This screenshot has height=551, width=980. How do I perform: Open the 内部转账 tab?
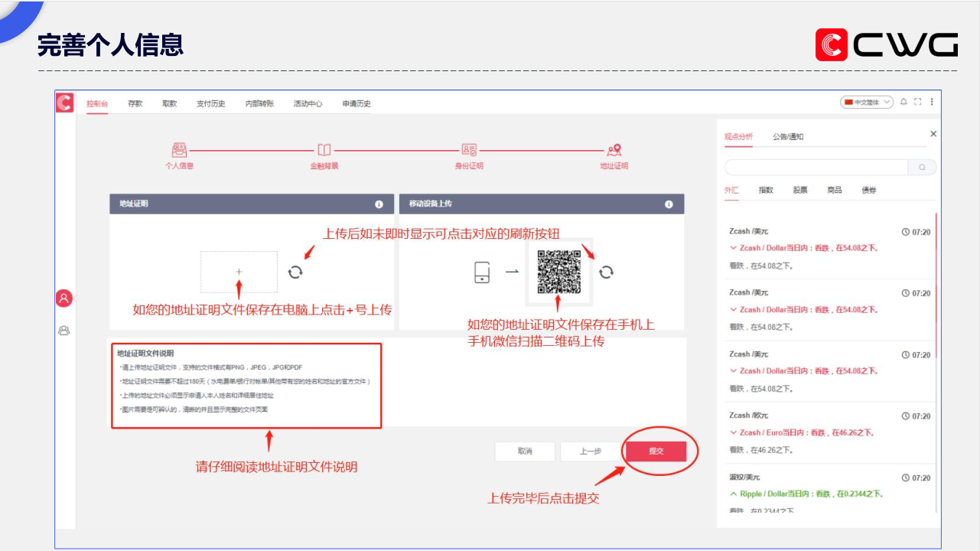pos(259,103)
